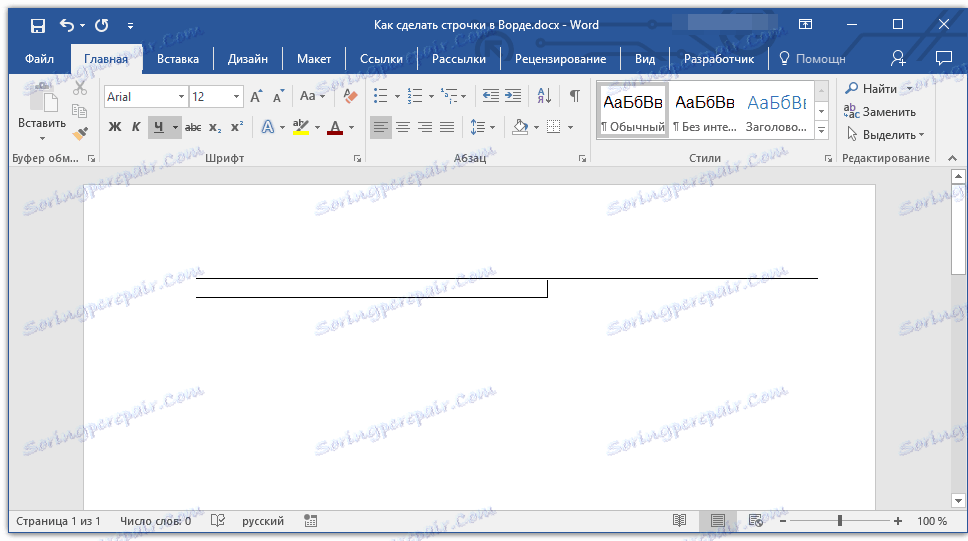Apply the Обычный style
The width and height of the screenshot is (968, 541).
pyautogui.click(x=633, y=111)
